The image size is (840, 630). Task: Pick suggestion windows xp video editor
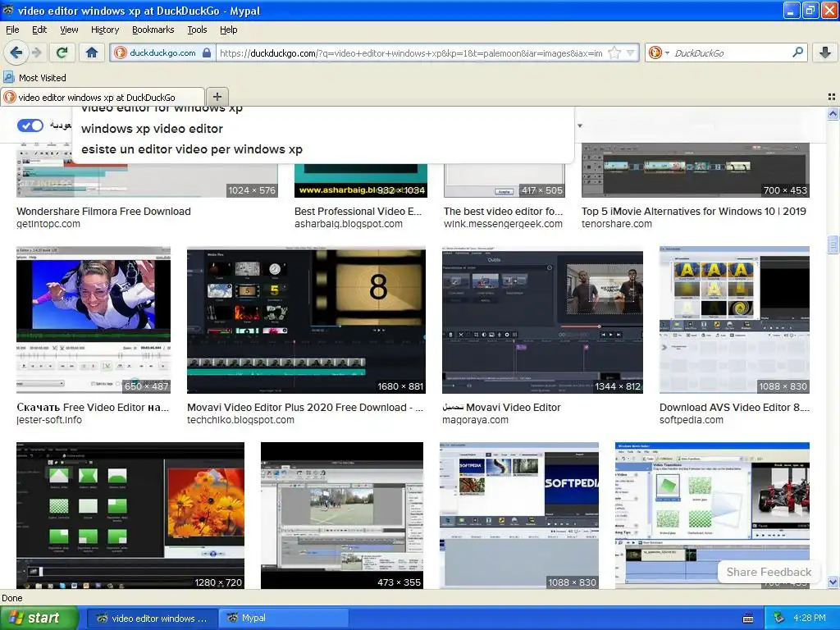coord(152,129)
